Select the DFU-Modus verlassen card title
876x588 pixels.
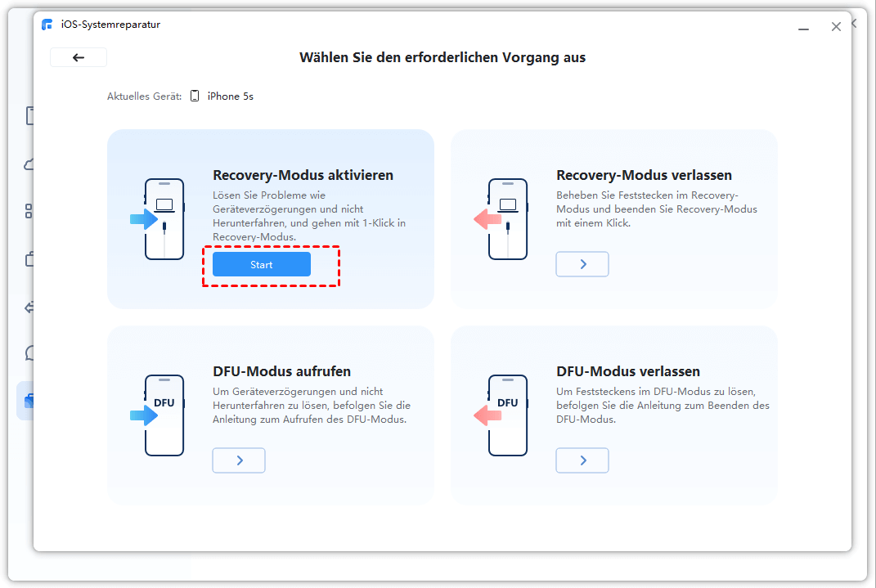pos(628,371)
